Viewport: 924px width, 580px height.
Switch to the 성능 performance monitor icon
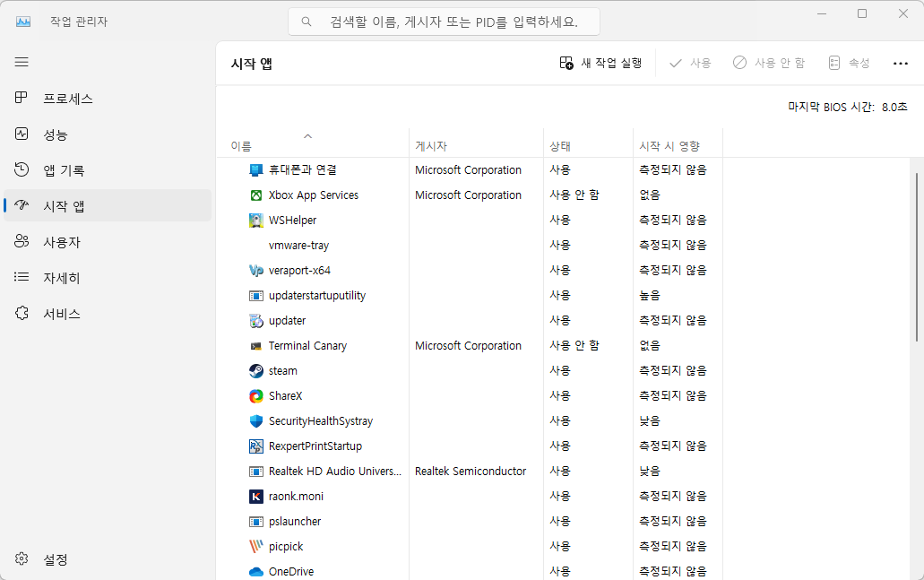click(x=22, y=134)
